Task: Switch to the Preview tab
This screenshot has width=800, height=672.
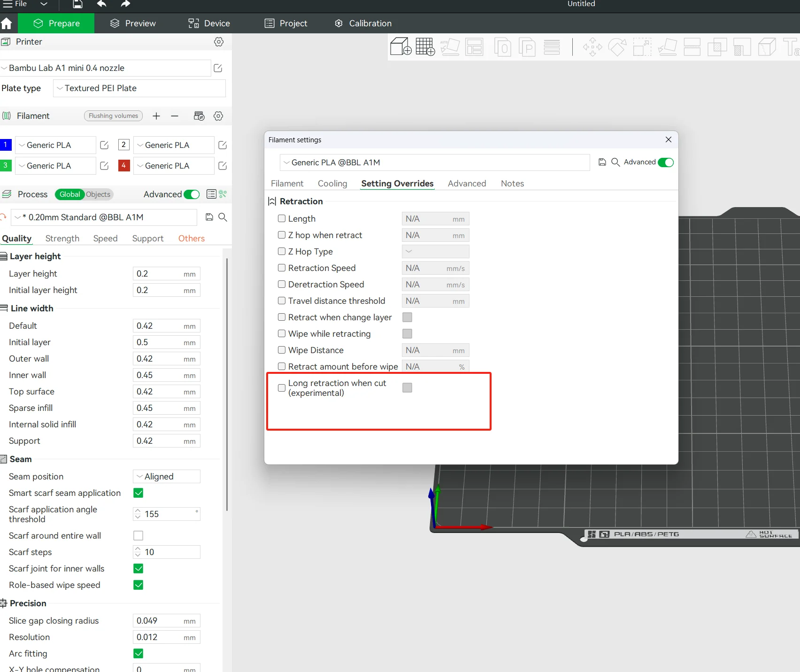Action: click(x=133, y=23)
